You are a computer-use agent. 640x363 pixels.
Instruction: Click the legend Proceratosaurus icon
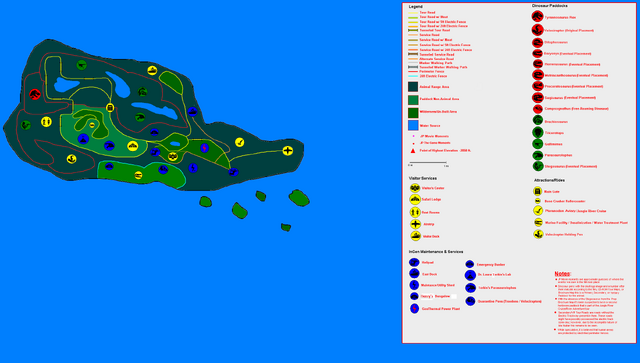point(538,86)
